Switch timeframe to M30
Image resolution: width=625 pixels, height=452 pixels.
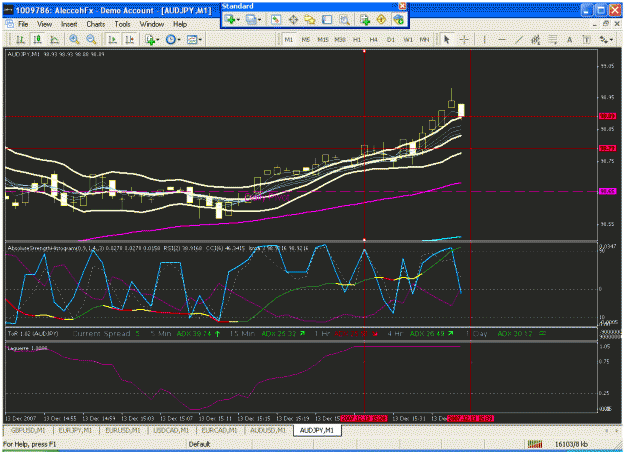(x=340, y=39)
